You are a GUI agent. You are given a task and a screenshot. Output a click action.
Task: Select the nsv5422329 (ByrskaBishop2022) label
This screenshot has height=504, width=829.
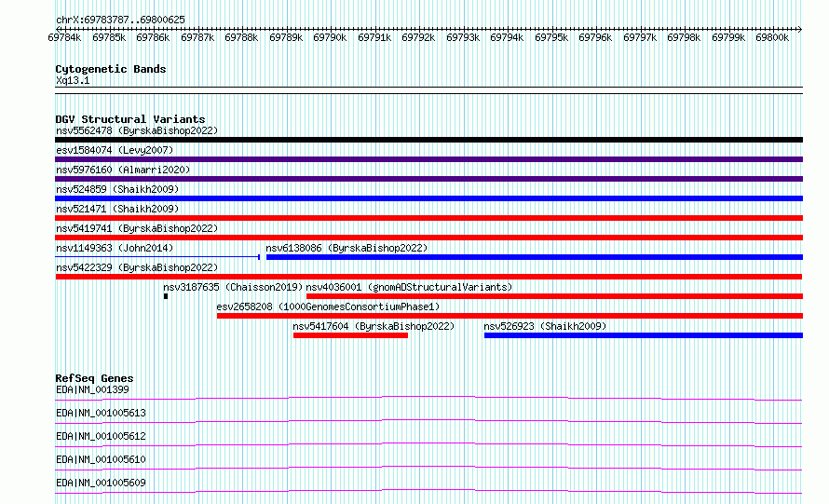137,267
